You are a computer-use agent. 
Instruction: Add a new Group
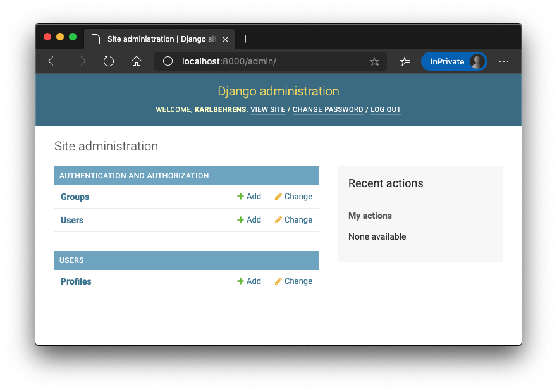pyautogui.click(x=249, y=197)
